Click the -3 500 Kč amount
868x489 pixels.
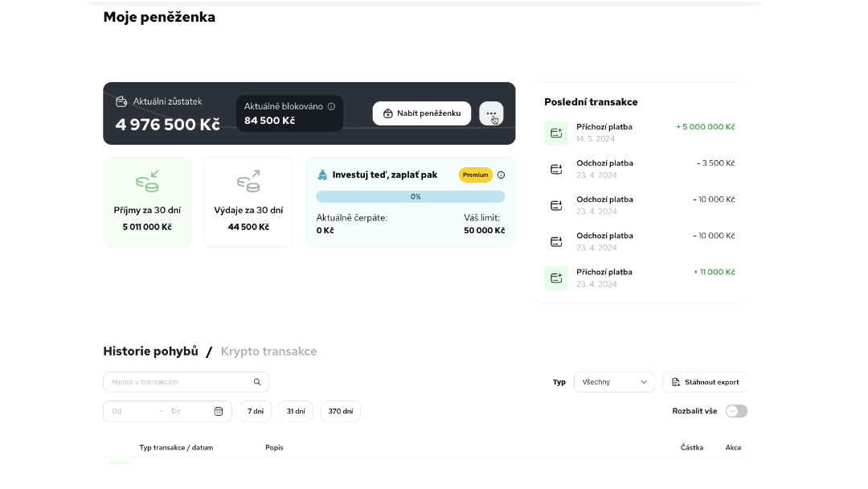pyautogui.click(x=716, y=163)
